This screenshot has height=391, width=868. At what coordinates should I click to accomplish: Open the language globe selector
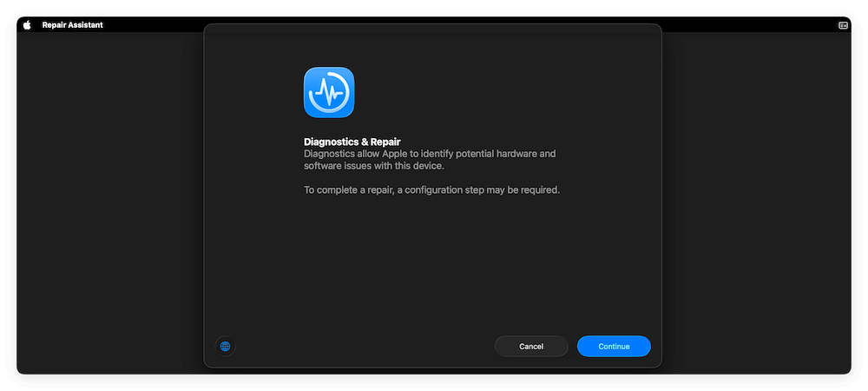click(226, 346)
